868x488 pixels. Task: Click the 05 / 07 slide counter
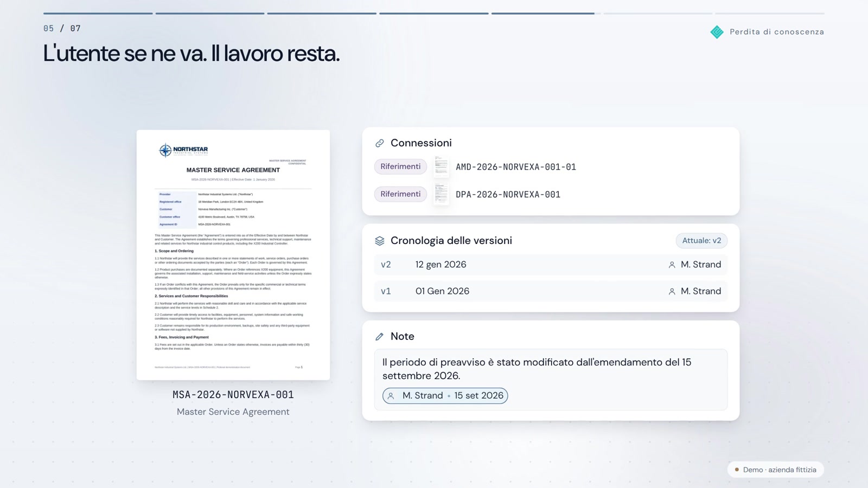62,28
